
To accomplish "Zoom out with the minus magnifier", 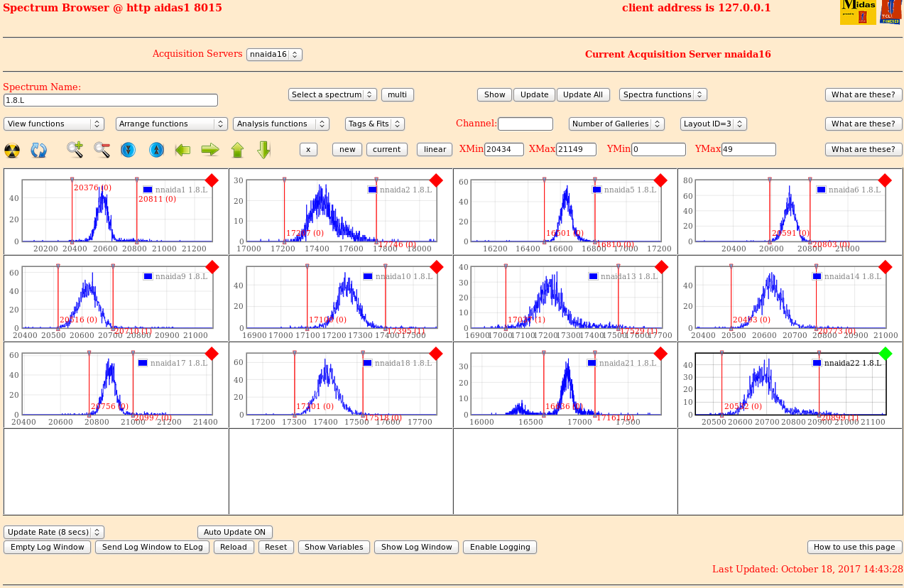I will 102,150.
